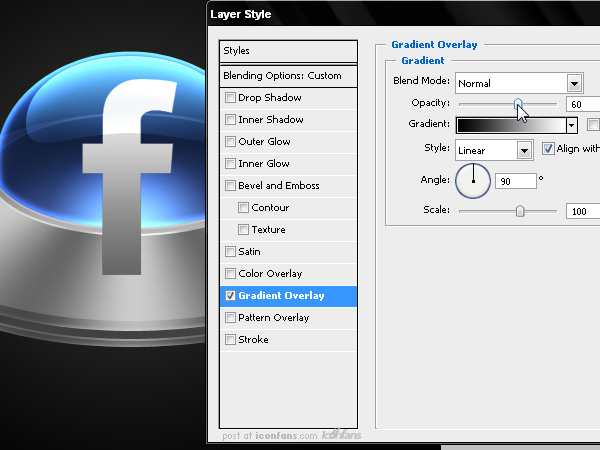Expand the gradient picker dropdown arrow
Image resolution: width=600 pixels, height=450 pixels.
pos(571,125)
